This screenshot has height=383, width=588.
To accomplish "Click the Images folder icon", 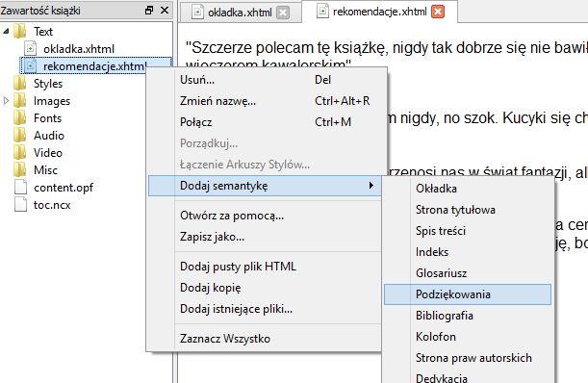I will pos(20,100).
